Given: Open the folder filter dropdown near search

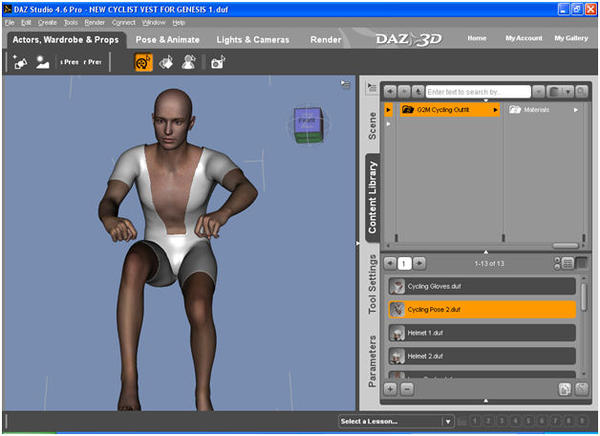Looking at the screenshot, I should pyautogui.click(x=560, y=92).
